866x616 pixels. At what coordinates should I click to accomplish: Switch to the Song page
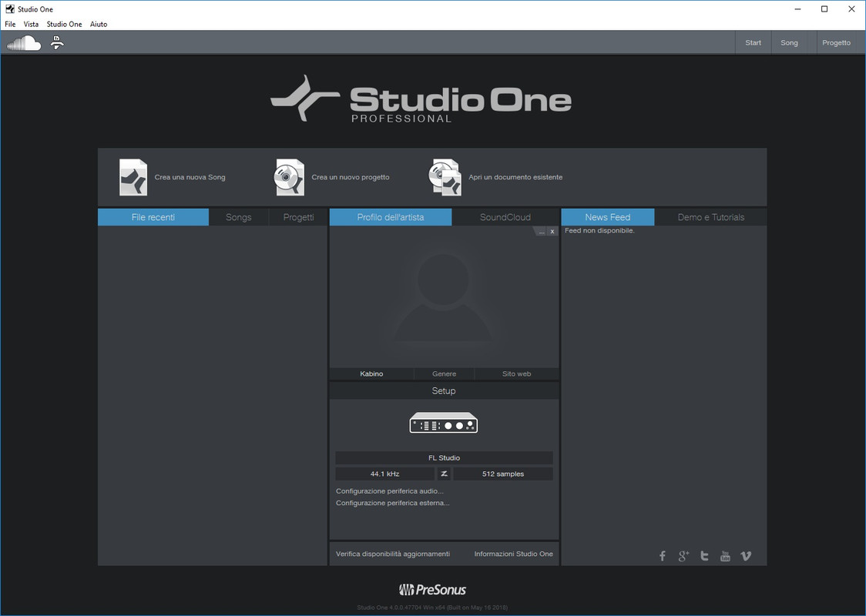[789, 42]
